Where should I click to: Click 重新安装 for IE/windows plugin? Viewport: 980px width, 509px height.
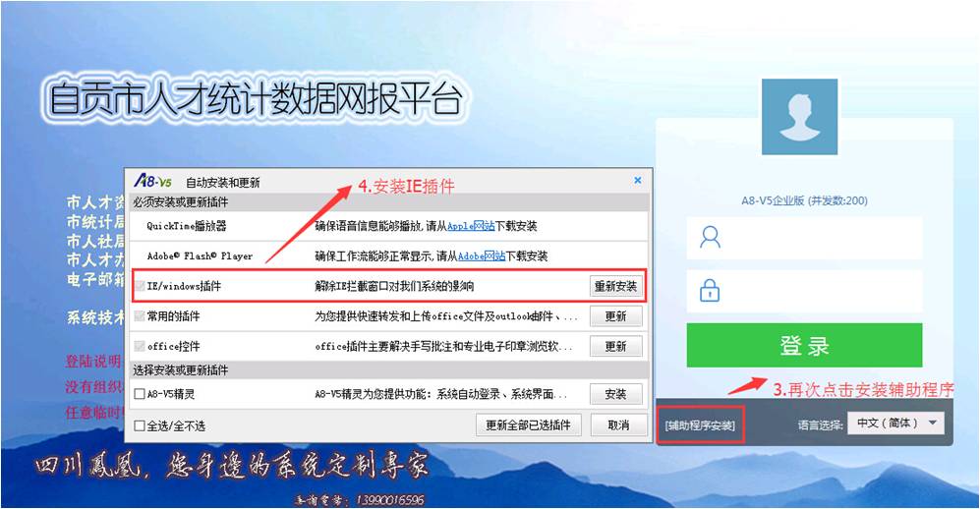(615, 286)
